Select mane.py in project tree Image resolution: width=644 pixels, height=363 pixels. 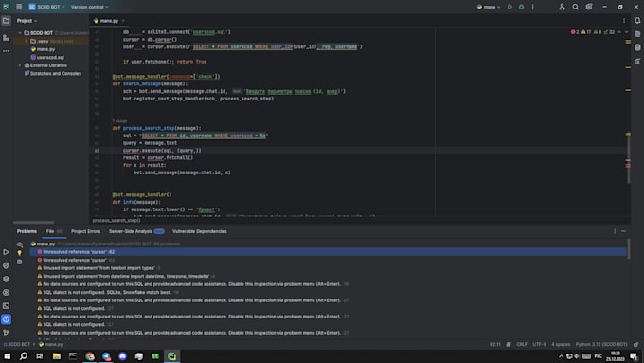pyautogui.click(x=45, y=49)
